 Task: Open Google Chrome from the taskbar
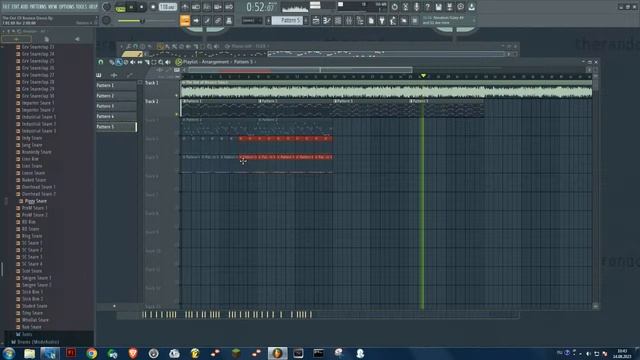91,353
